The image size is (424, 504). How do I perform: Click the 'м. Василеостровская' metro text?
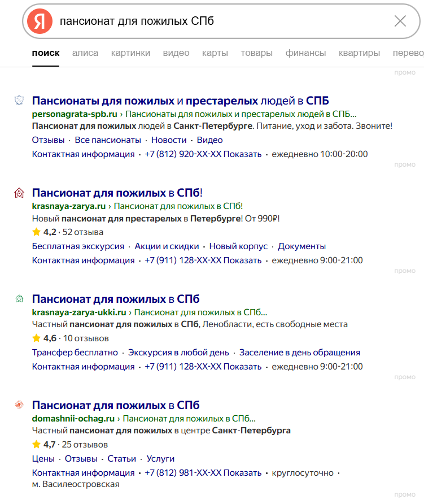(x=76, y=484)
